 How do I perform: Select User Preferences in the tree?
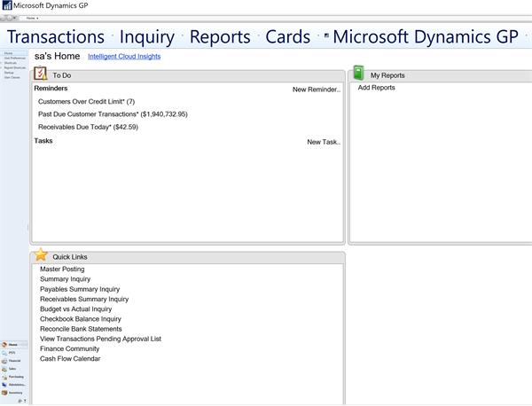pyautogui.click(x=15, y=58)
